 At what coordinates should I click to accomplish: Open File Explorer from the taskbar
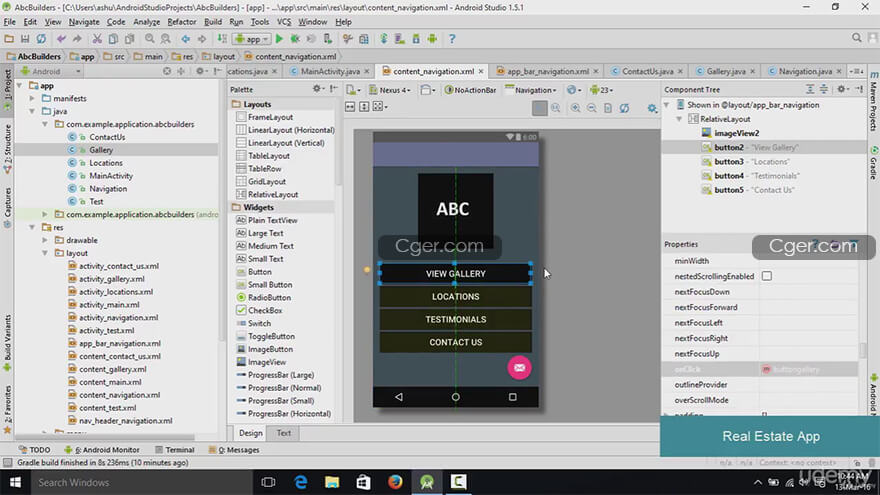[x=332, y=482]
